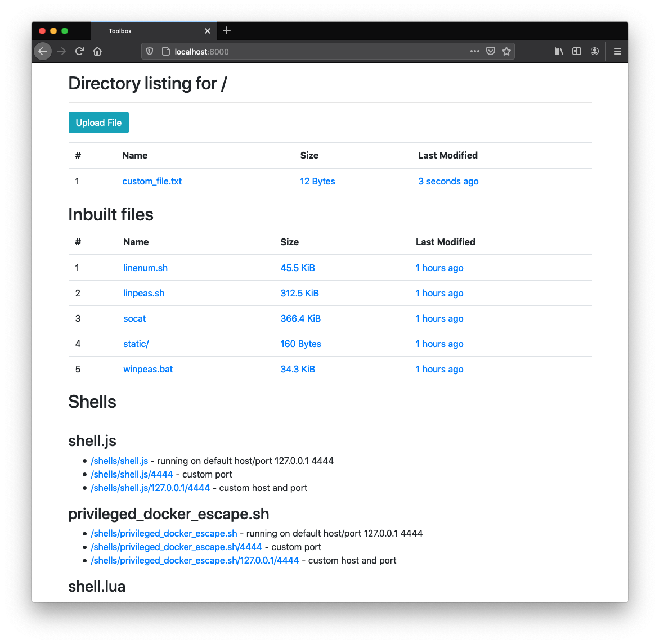This screenshot has height=644, width=660.
Task: Click the Inbuilt files heading
Action: [x=111, y=214]
